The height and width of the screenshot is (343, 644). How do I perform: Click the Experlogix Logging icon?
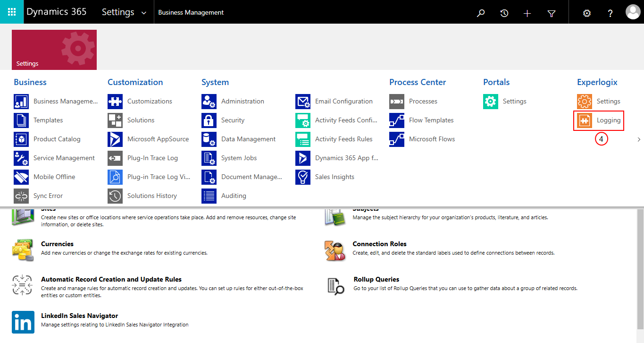585,120
